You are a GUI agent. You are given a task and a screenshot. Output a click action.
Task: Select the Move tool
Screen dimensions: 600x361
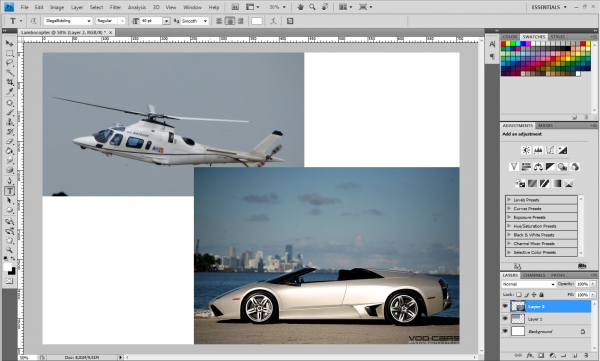(x=9, y=43)
